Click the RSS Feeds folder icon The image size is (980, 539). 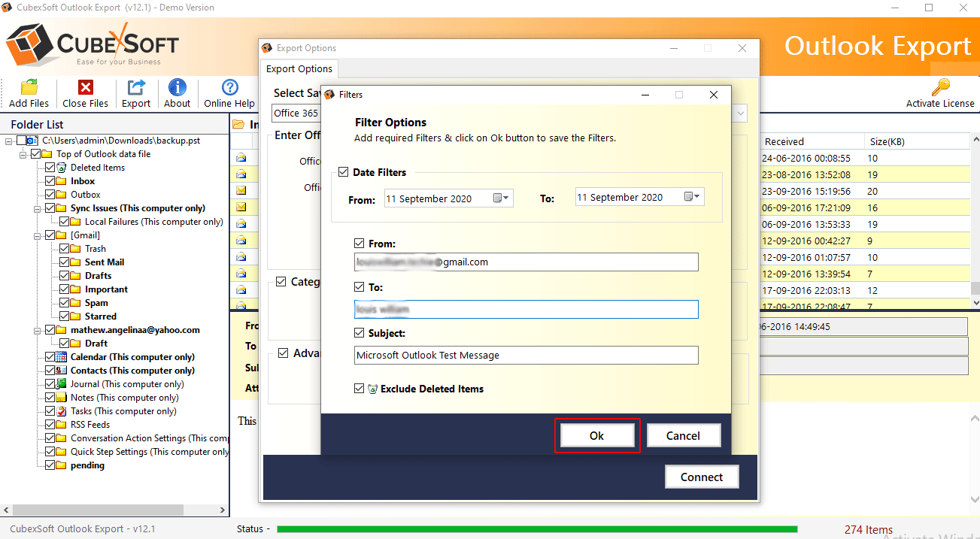(x=62, y=425)
